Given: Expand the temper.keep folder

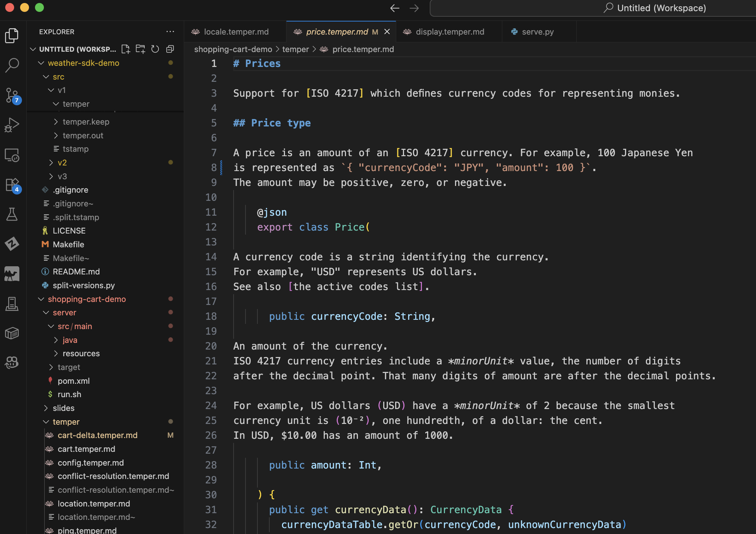Looking at the screenshot, I should click(86, 122).
